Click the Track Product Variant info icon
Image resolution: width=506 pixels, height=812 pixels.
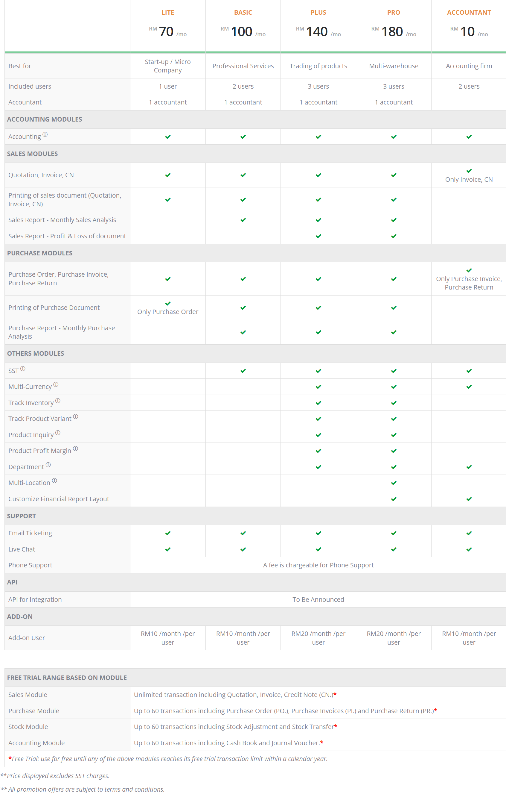tap(76, 416)
